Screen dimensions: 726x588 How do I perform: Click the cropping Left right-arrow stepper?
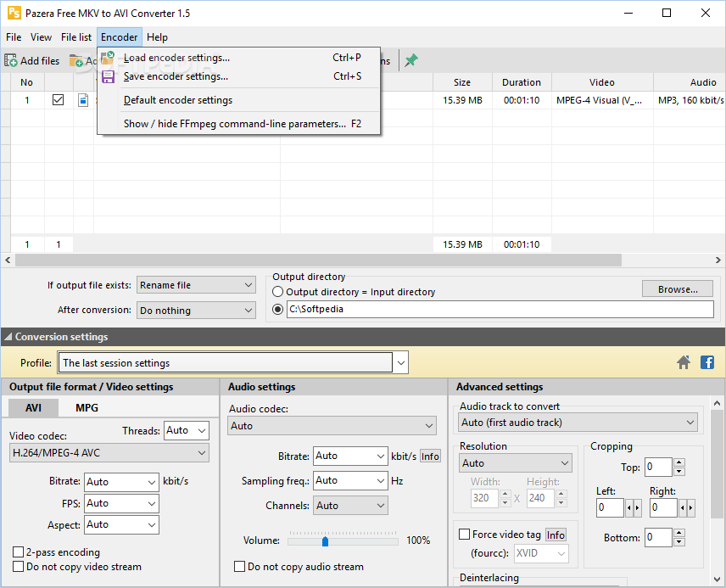click(638, 508)
